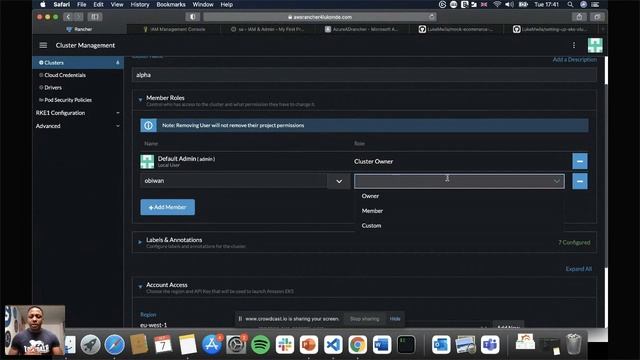Click the Cluster Owner role text
The width and height of the screenshot is (640, 360).
pos(373,161)
